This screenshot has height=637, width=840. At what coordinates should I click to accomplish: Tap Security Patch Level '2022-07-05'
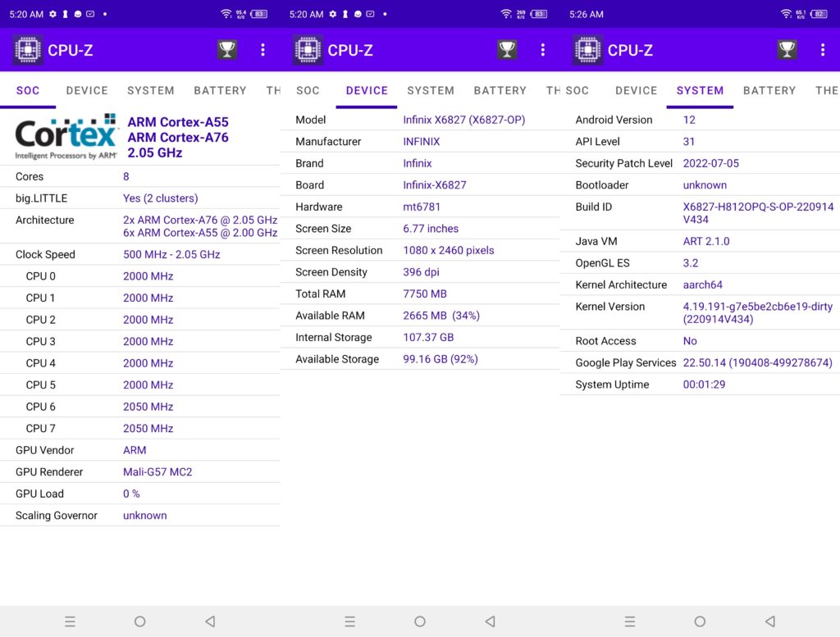710,163
